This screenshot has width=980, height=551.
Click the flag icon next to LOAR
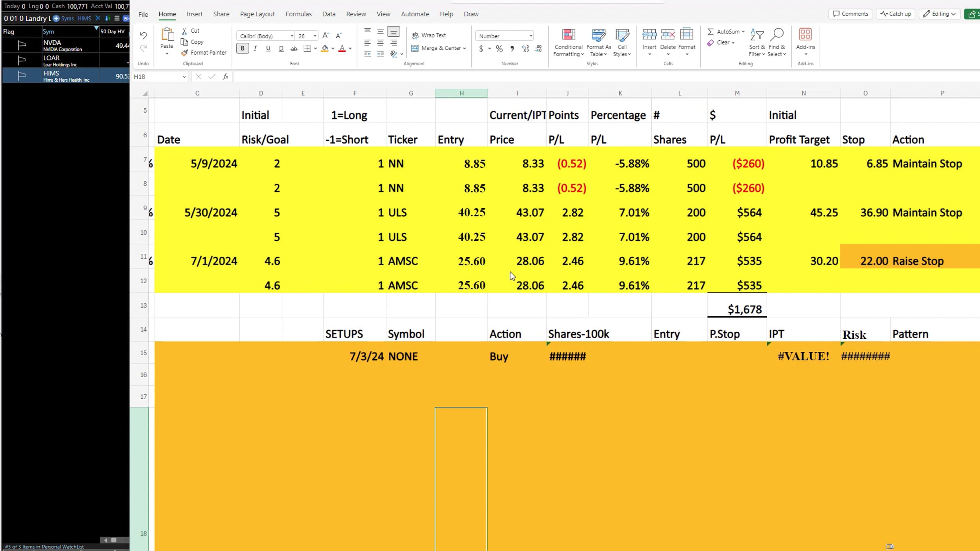click(22, 61)
